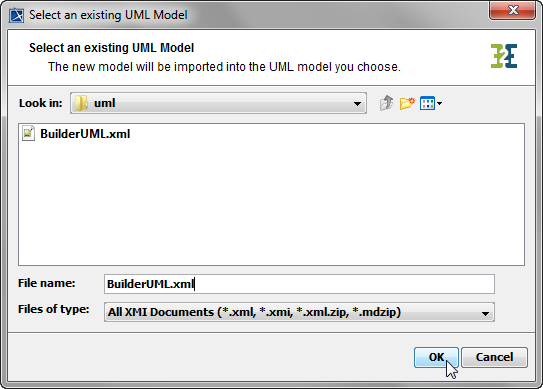The image size is (543, 389).
Task: Cancel the UML model selection
Action: pos(494,357)
